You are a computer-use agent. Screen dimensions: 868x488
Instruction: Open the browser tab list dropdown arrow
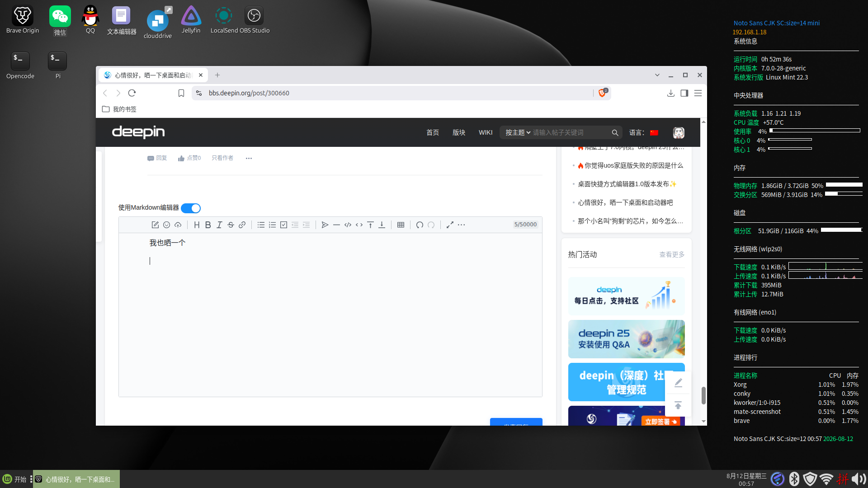657,75
